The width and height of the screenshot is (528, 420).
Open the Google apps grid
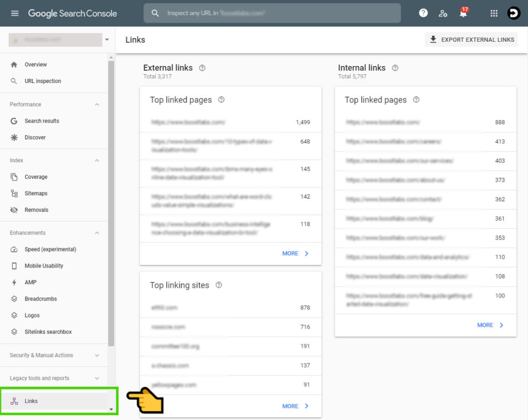pos(493,13)
